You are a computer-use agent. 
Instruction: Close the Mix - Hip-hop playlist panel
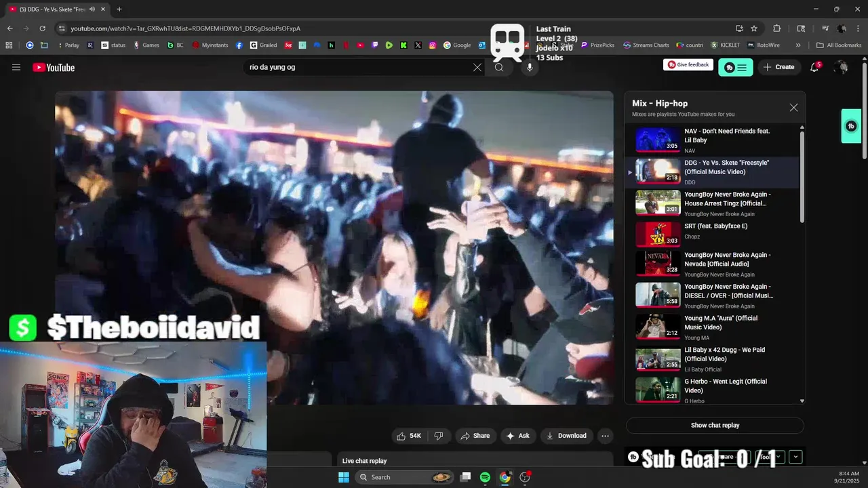(793, 108)
